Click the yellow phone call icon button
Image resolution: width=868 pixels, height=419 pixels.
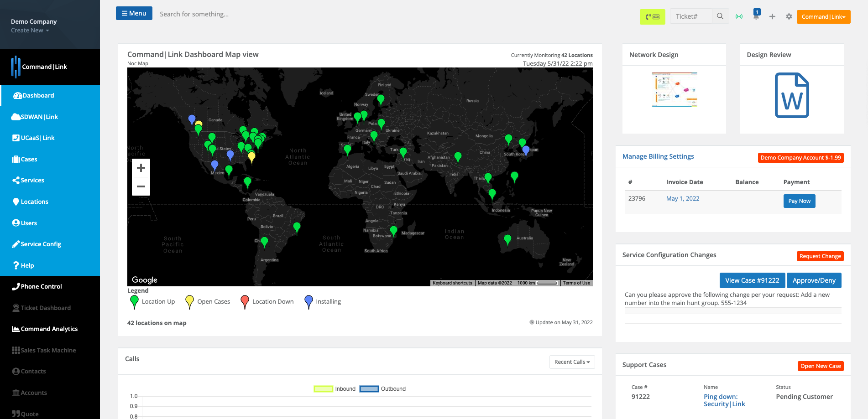[652, 17]
